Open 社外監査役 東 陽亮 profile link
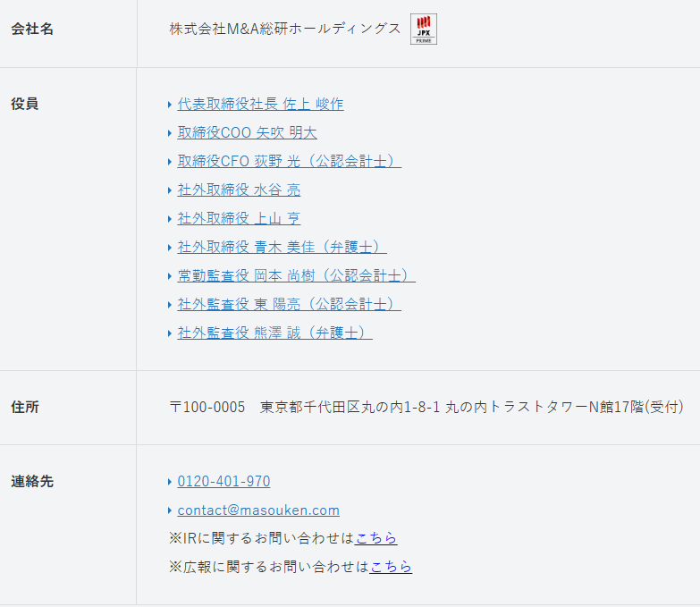 (290, 304)
